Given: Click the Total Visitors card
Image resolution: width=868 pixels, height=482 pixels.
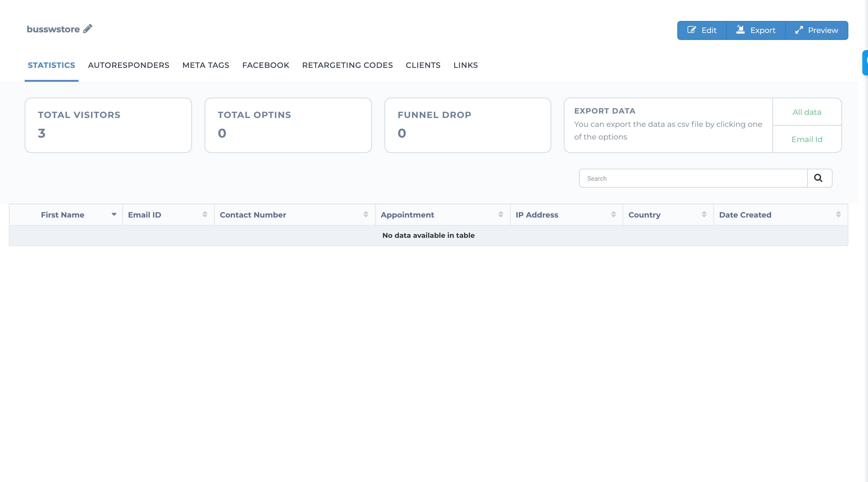Looking at the screenshot, I should [x=108, y=125].
